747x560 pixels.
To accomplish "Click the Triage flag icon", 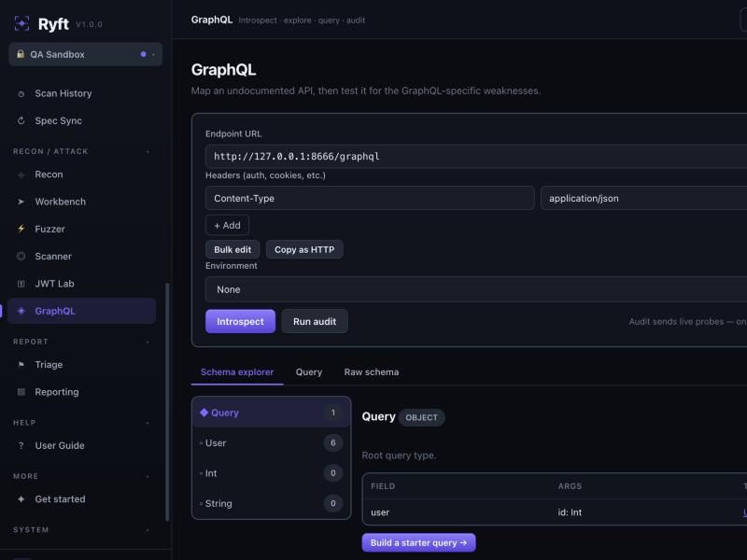I will tap(21, 365).
